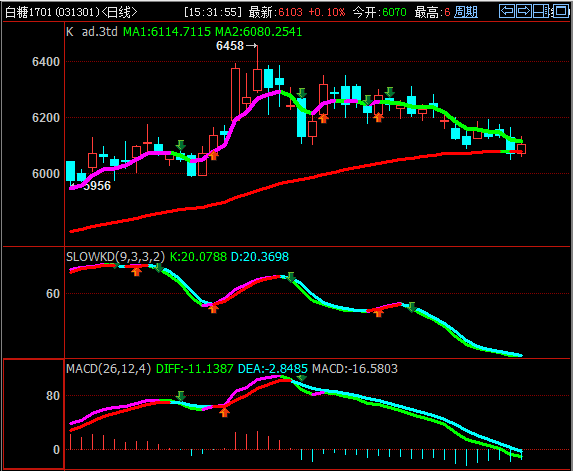Viewport: 573px width, 471px height.
Task: Click the last green sell arrow on the price chart
Action: point(390,92)
